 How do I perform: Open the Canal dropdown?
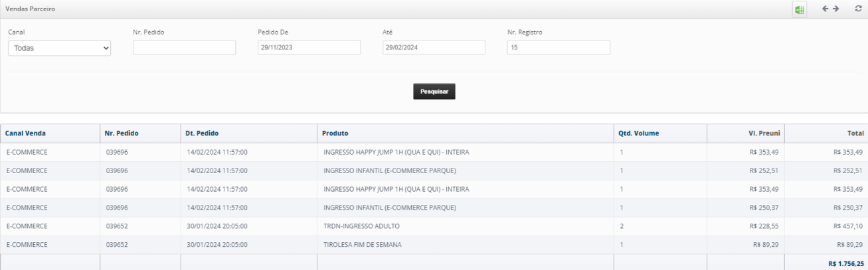coord(60,48)
